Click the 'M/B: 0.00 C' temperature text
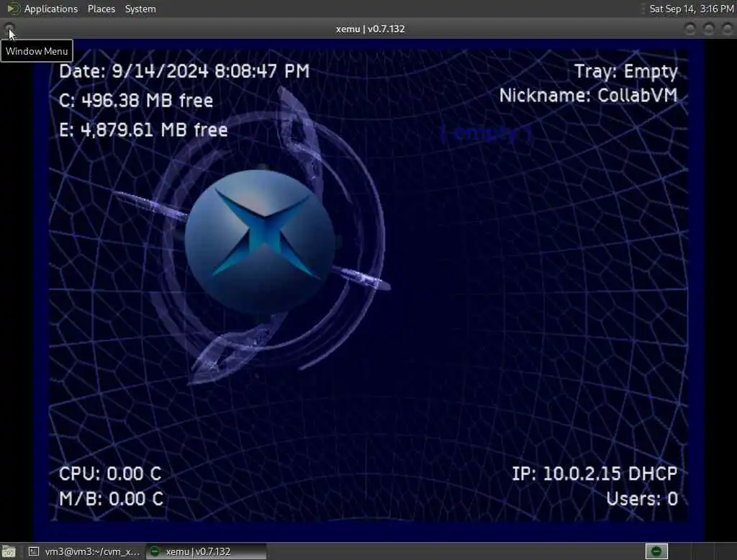 coord(112,500)
